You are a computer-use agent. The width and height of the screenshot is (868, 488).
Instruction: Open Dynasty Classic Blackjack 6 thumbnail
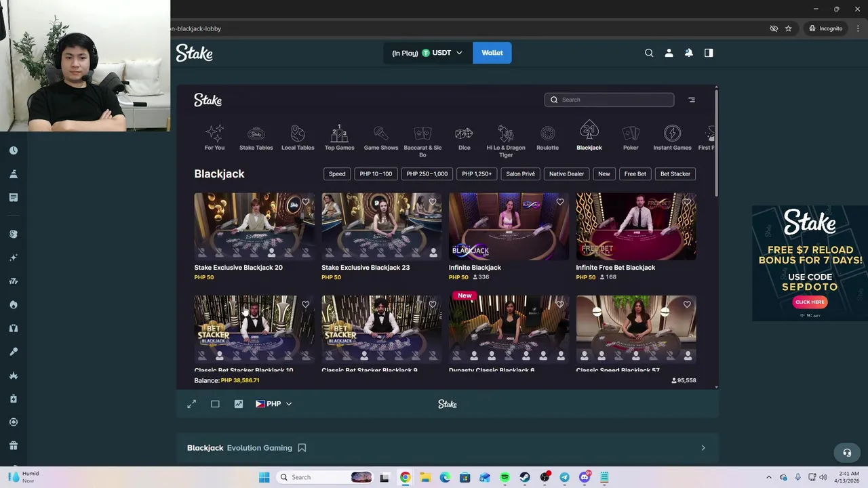[x=509, y=329]
